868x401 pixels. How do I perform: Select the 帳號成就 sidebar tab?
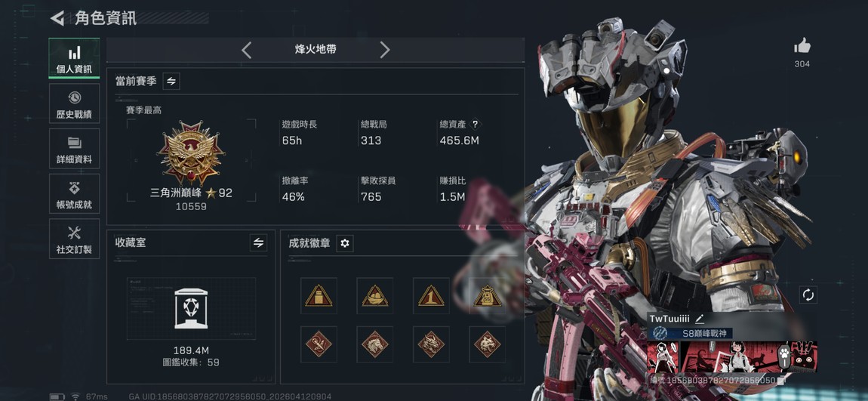74,193
